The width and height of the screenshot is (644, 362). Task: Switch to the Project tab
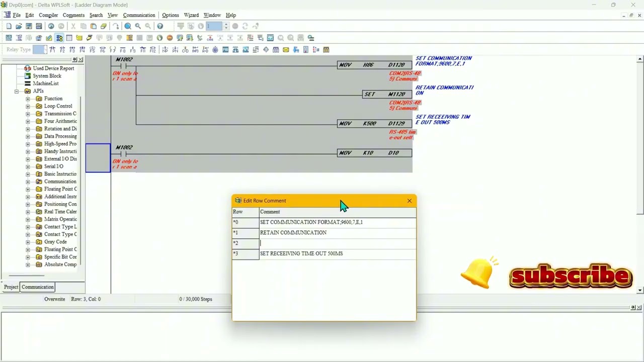(x=11, y=287)
